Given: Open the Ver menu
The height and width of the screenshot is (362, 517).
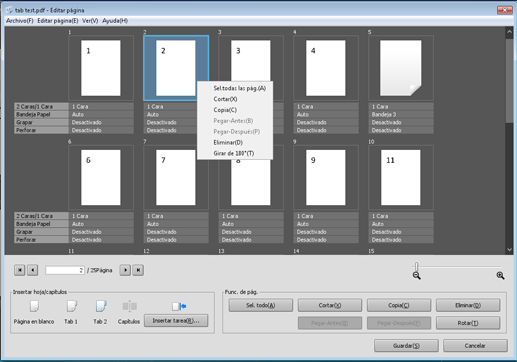Looking at the screenshot, I should tap(90, 21).
